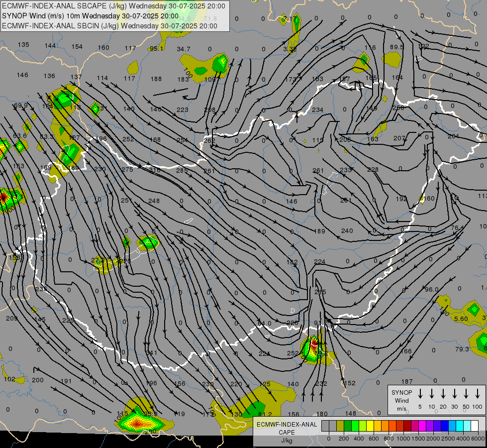The width and height of the screenshot is (487, 448).
Task: Click the 5 m/s wind arrow legend symbol
Action: [x=420, y=394]
